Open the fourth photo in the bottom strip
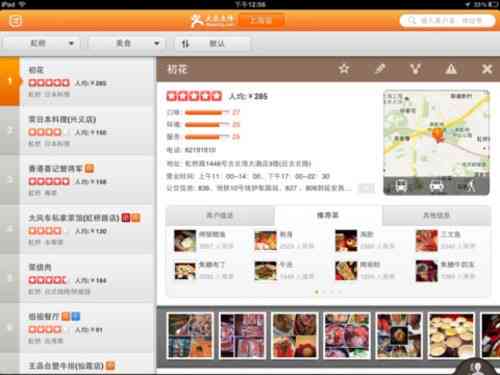500x375 pixels. pyautogui.click(x=347, y=336)
